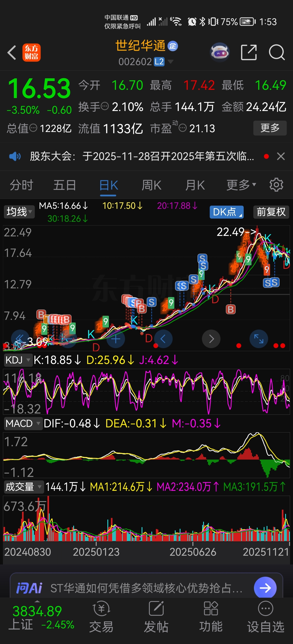Share the stock page via export icon

tap(249, 52)
